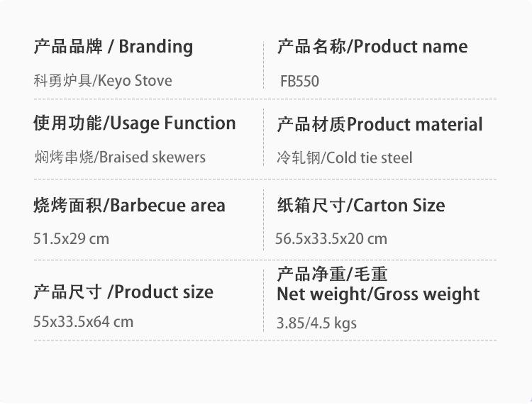Click the Carton Size heading
The height and width of the screenshot is (405, 532).
tap(360, 206)
